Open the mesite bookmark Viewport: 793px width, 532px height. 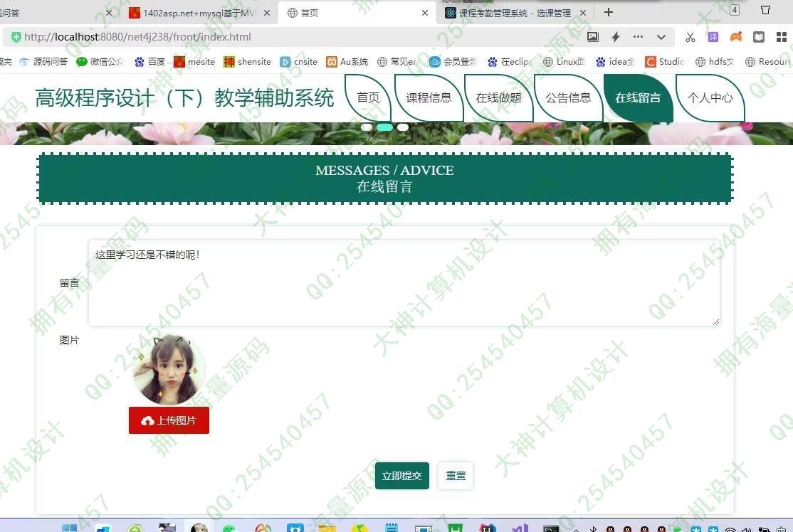point(194,62)
